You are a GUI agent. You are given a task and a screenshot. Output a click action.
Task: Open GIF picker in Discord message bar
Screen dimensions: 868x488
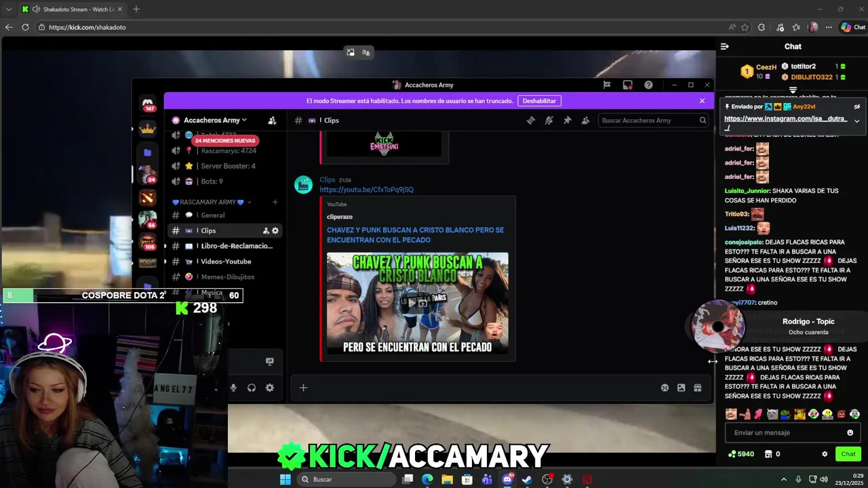pyautogui.click(x=681, y=388)
